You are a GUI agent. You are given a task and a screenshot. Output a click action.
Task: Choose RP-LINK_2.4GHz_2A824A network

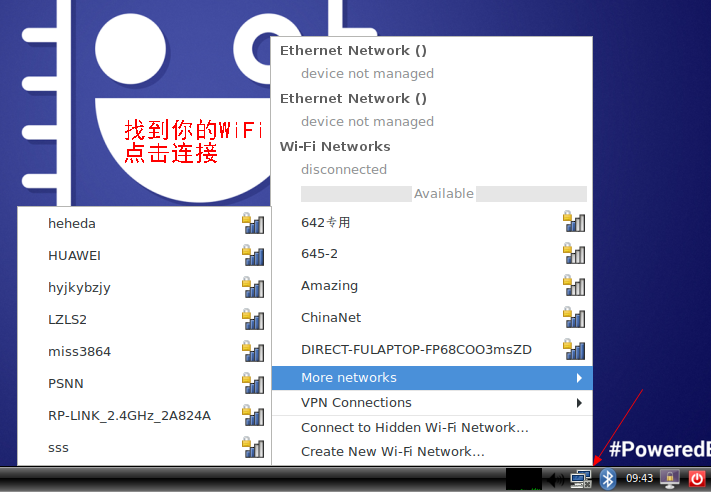pyautogui.click(x=144, y=415)
